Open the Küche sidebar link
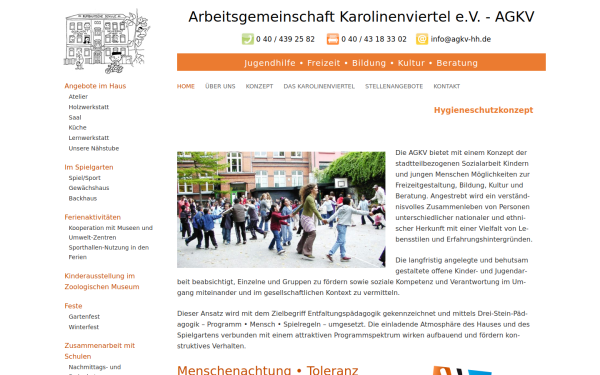This screenshot has height=375, width=600. (78, 127)
